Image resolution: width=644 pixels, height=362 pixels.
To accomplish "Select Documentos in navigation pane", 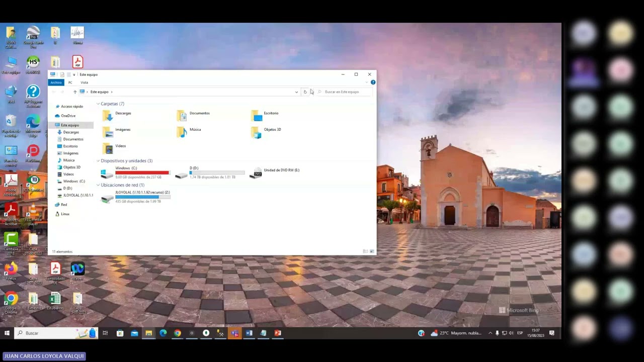I will (70, 139).
